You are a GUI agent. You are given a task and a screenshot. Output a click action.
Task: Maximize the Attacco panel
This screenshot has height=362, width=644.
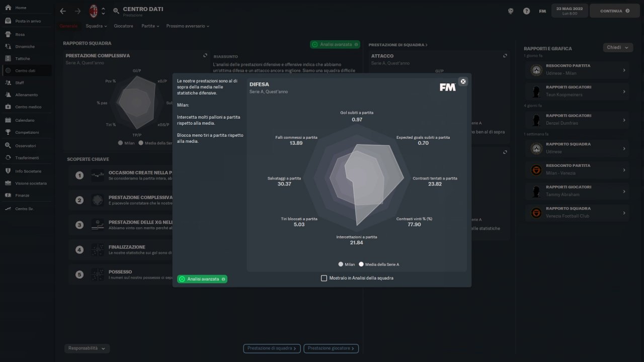(x=505, y=56)
